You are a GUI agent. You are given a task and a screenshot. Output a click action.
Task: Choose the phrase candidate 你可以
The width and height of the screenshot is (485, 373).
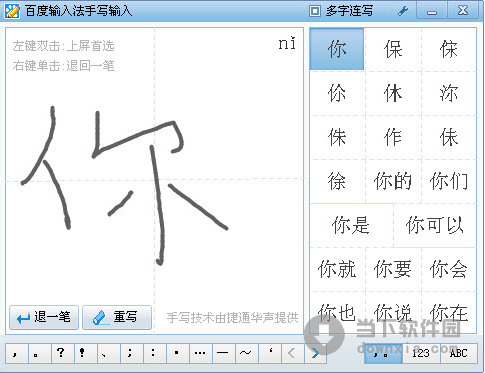tap(435, 225)
